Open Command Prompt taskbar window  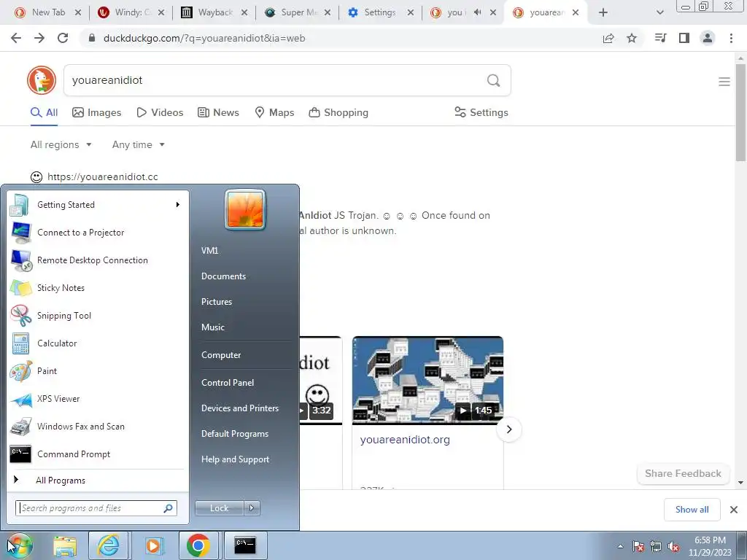pyautogui.click(x=245, y=545)
